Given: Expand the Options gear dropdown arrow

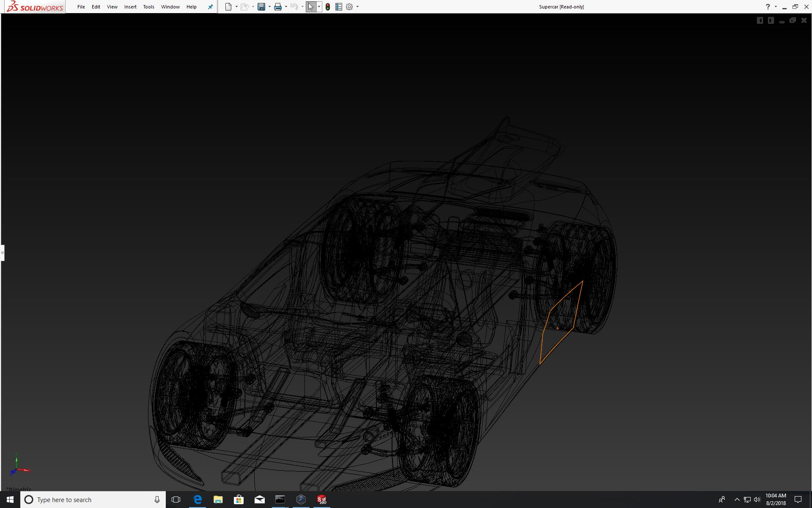Looking at the screenshot, I should tap(357, 7).
